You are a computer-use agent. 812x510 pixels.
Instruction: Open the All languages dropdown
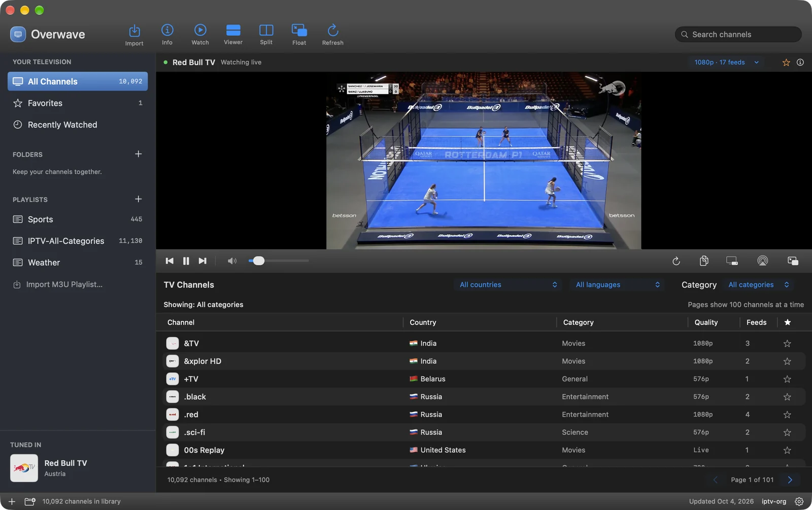[617, 284]
